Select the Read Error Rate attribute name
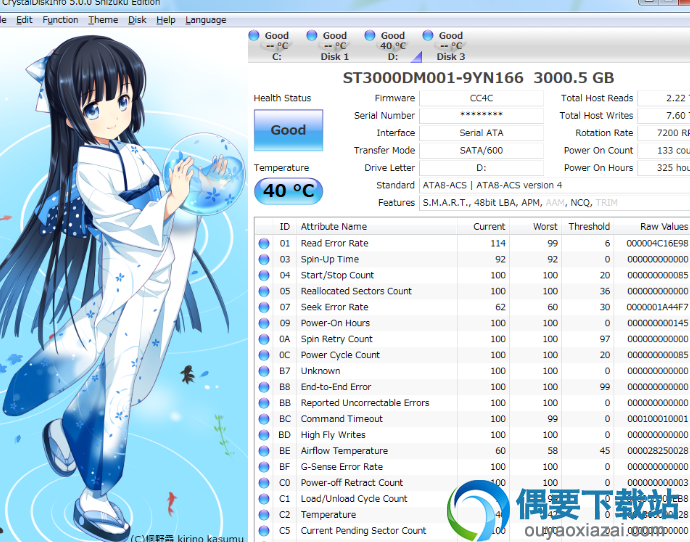This screenshot has height=542, width=690. pos(334,243)
